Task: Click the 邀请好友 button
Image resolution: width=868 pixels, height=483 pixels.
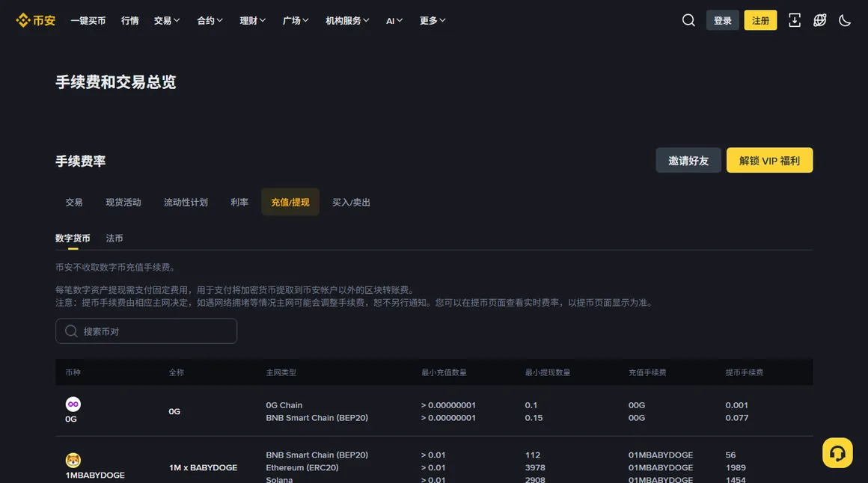Action: [688, 161]
